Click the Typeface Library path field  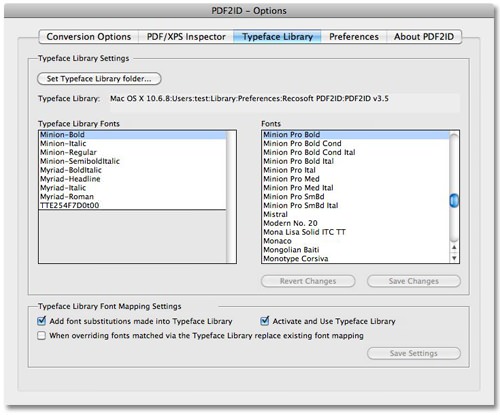tap(284, 103)
